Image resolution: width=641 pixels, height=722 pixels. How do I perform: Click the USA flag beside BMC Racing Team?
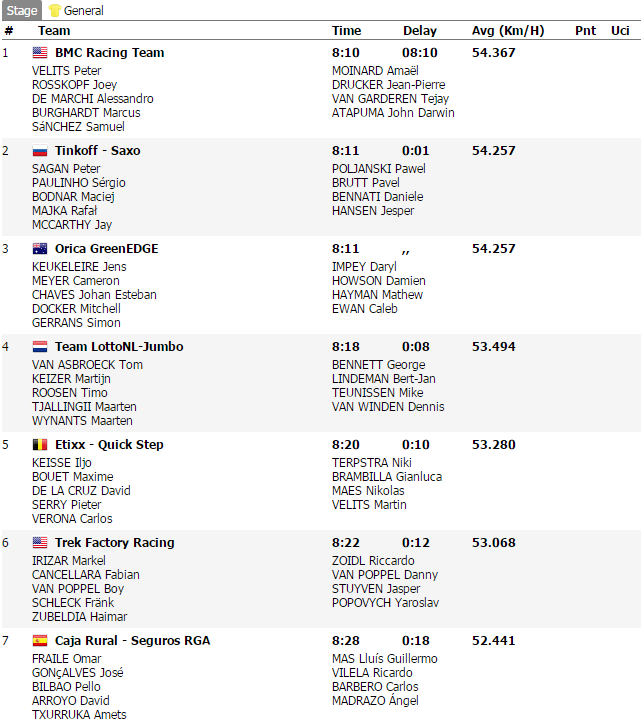40,53
